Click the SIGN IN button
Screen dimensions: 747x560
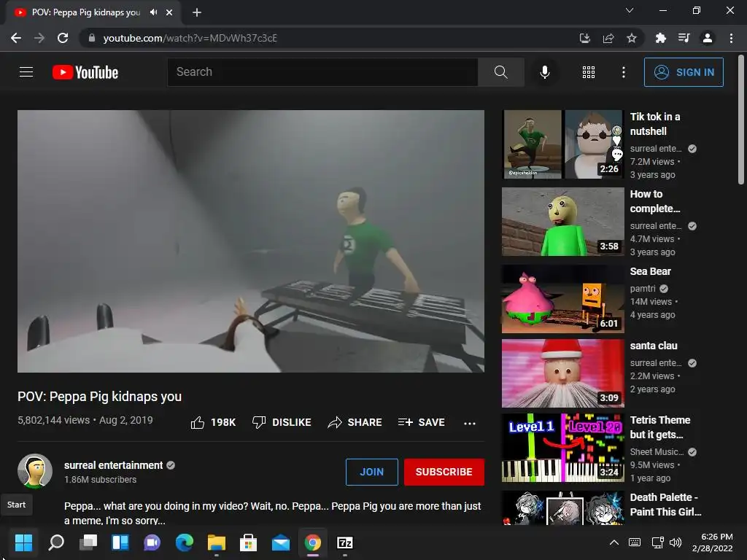pos(684,72)
